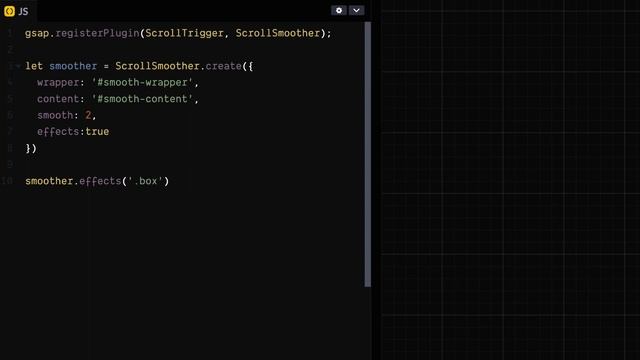This screenshot has height=360, width=640.
Task: Click the '.box' selector string
Action: coord(145,181)
